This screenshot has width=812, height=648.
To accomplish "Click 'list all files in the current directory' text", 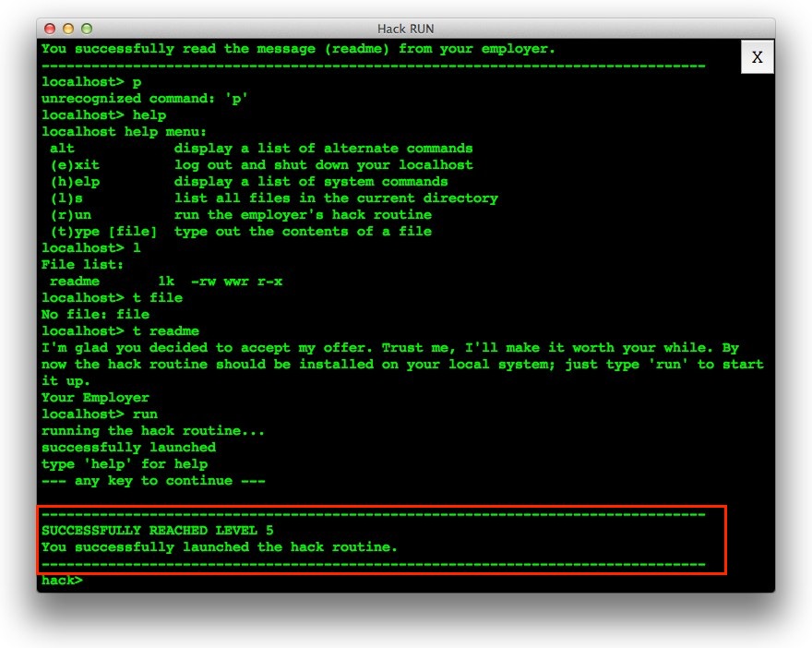I will click(336, 198).
